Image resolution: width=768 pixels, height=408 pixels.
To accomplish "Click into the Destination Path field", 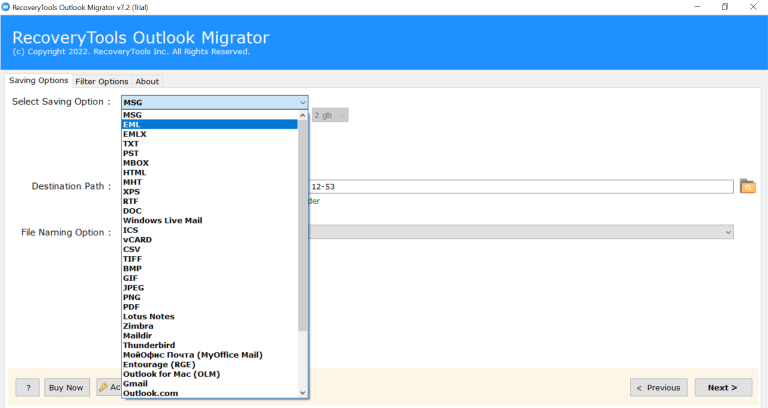I will point(521,187).
